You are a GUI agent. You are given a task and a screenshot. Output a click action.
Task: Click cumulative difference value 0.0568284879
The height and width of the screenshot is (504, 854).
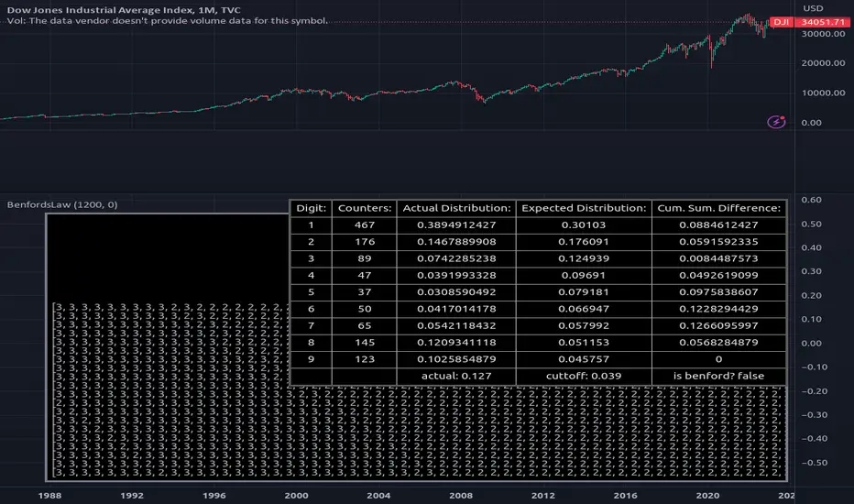pos(719,343)
